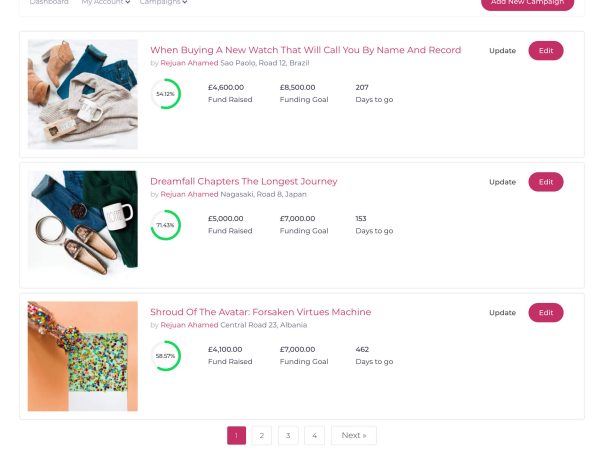Open the clothing and boots campaign thumbnail
The width and height of the screenshot is (600, 450).
83,94
